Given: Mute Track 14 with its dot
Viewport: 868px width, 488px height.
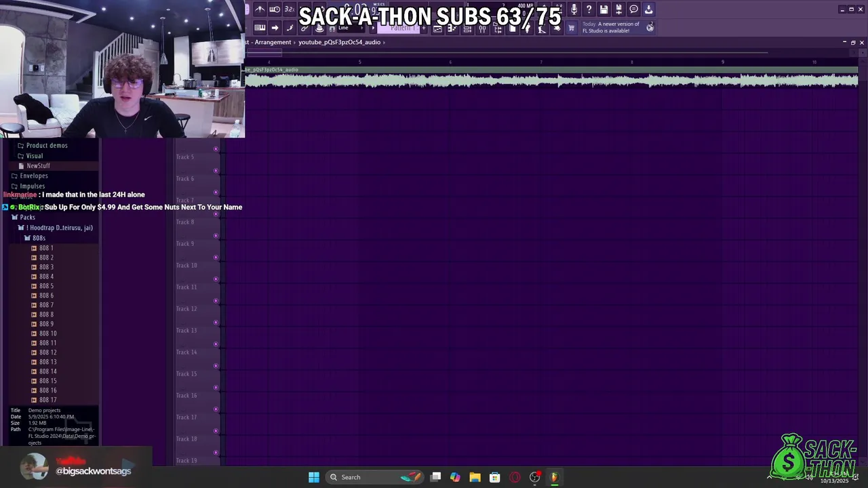Looking at the screenshot, I should 216,366.
